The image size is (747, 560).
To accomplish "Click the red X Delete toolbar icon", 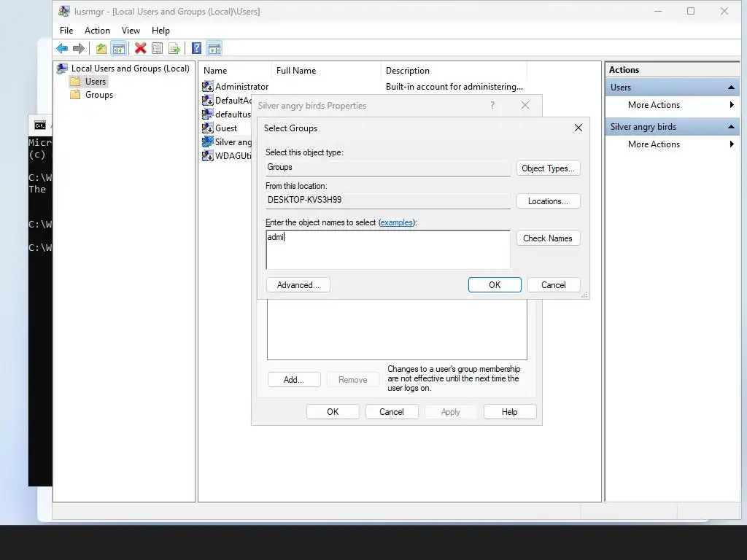I will tap(141, 48).
